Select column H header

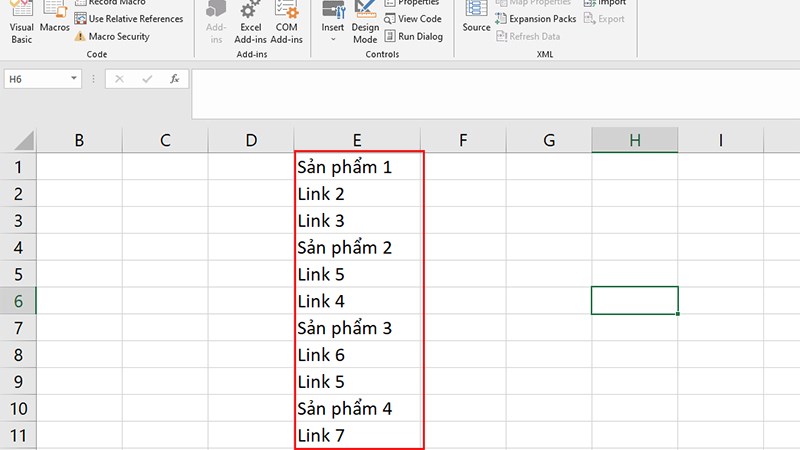[x=634, y=141]
